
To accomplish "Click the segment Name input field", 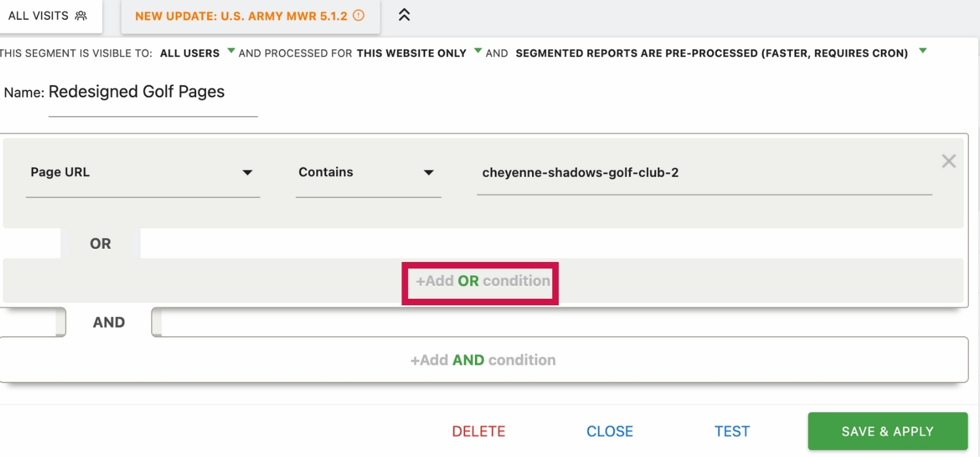I will pyautogui.click(x=153, y=96).
